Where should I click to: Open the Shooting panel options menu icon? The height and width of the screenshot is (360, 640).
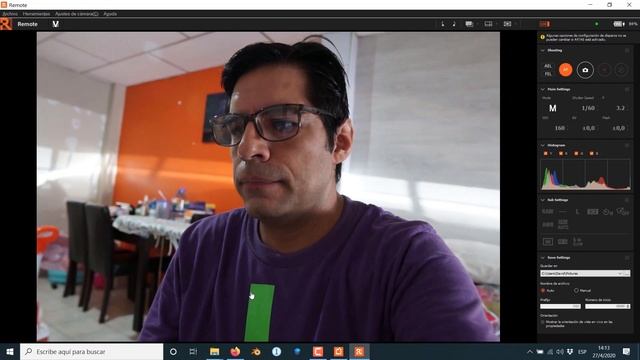tap(627, 50)
